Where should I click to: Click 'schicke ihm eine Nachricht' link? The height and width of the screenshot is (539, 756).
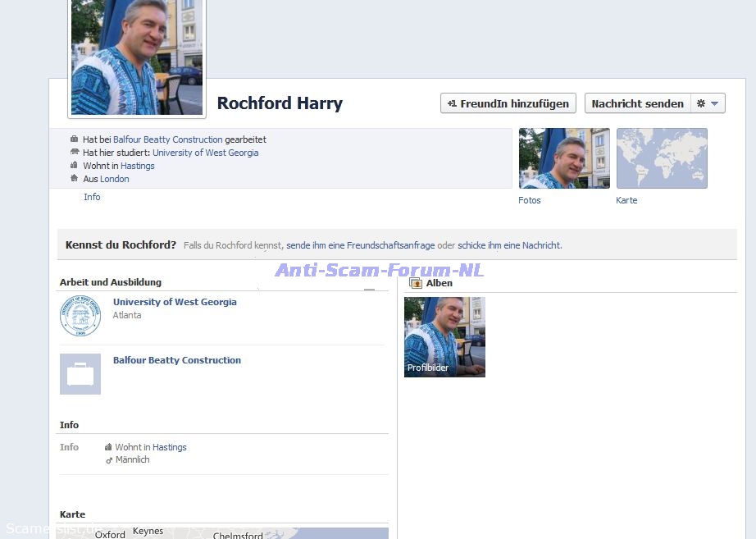point(508,245)
